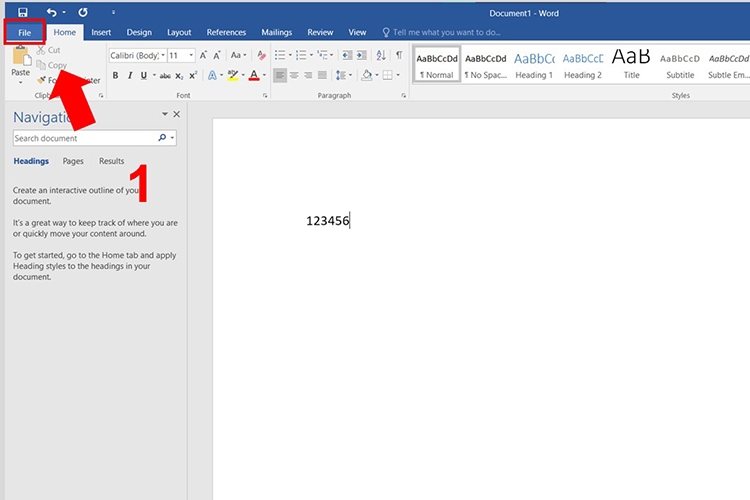Select Center alignment icon
Viewport: 750px width, 500px height.
tap(294, 75)
